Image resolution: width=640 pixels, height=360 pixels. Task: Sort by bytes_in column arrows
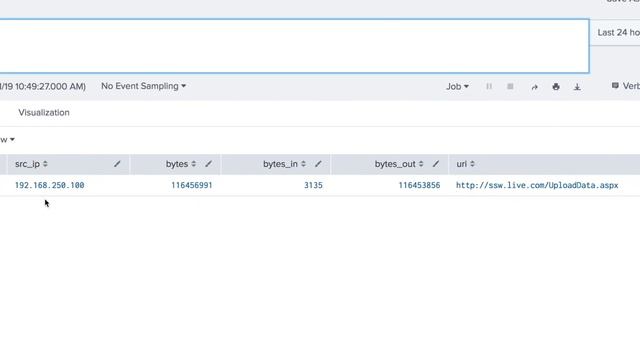303,164
